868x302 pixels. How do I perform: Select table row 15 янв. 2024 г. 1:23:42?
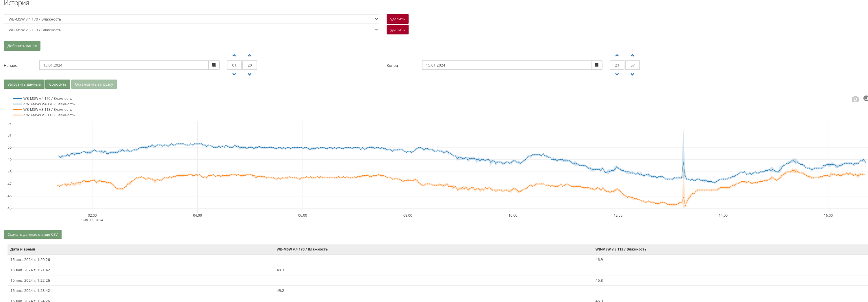click(437, 290)
